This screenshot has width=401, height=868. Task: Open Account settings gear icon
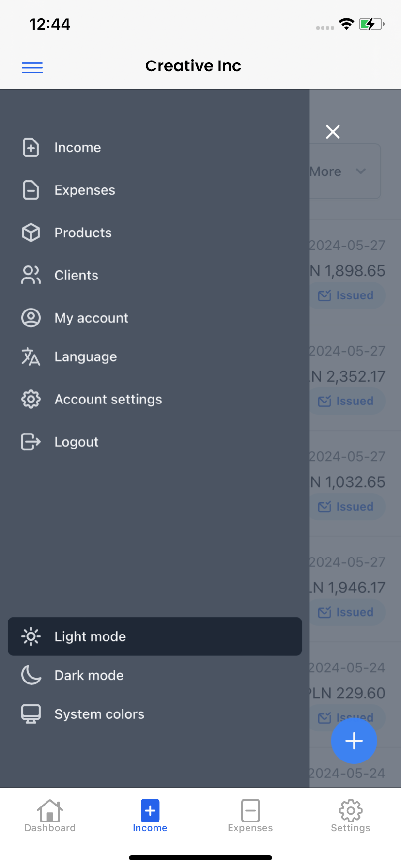(31, 399)
